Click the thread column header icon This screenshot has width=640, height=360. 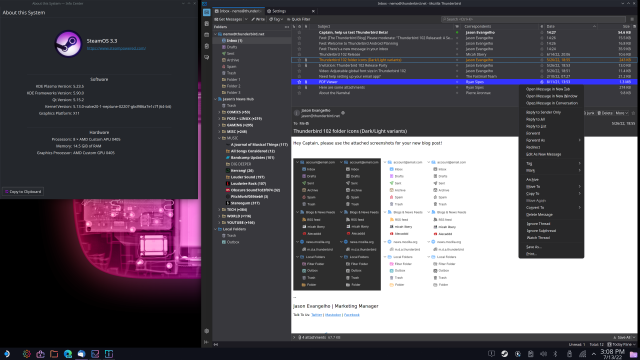click(294, 27)
